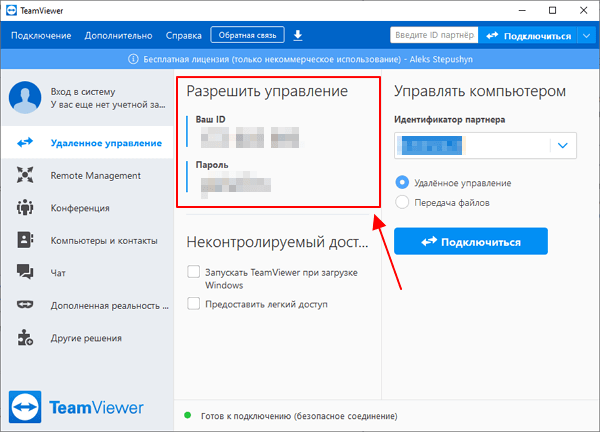Maximize the TeamViewer window
This screenshot has width=600, height=432.
click(x=552, y=10)
